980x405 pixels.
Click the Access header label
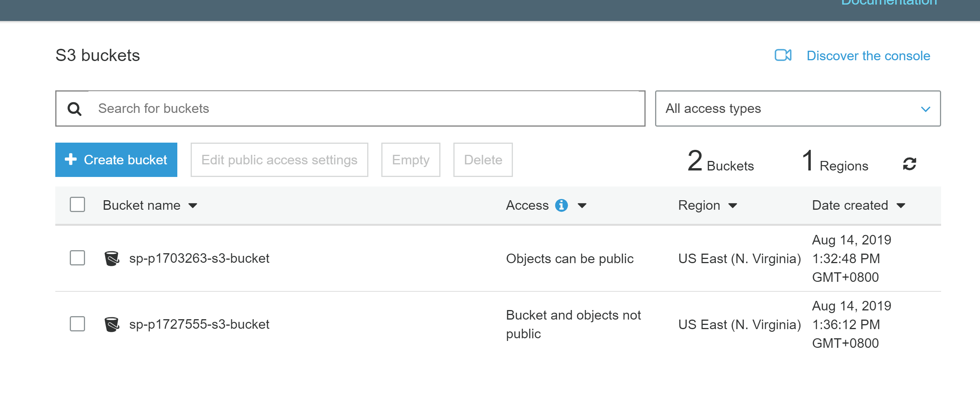pyautogui.click(x=527, y=205)
